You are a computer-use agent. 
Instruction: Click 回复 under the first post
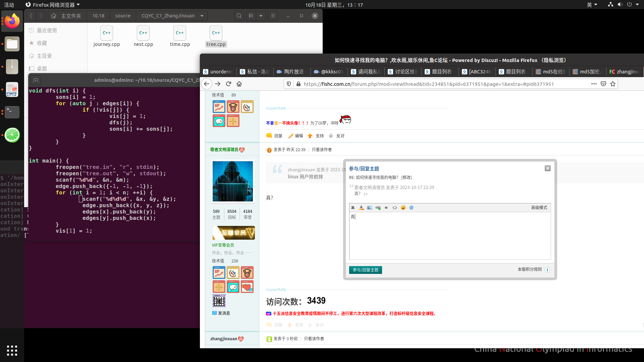(274, 136)
